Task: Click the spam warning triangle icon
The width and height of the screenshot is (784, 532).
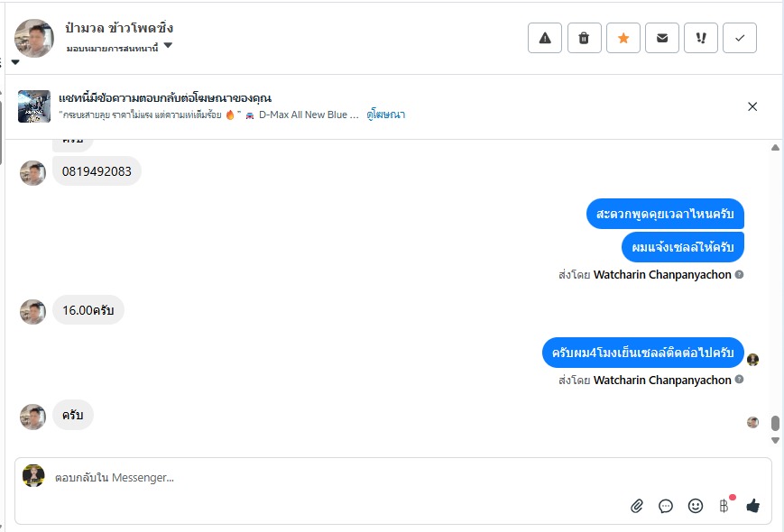Action: pyautogui.click(x=545, y=38)
